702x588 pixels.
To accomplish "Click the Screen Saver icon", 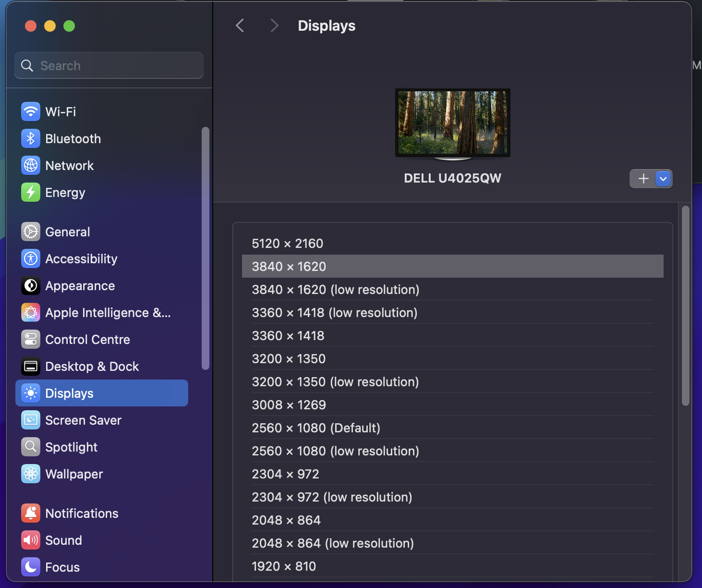I will (31, 420).
